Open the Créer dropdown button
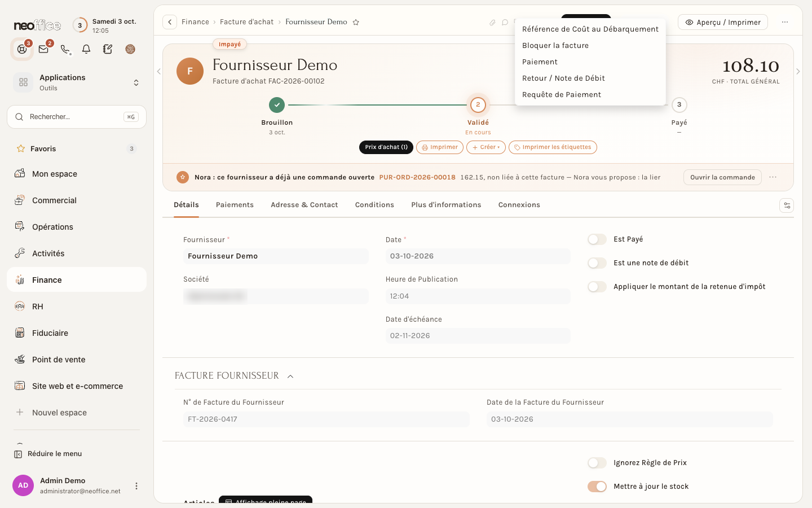812x508 pixels. tap(486, 147)
